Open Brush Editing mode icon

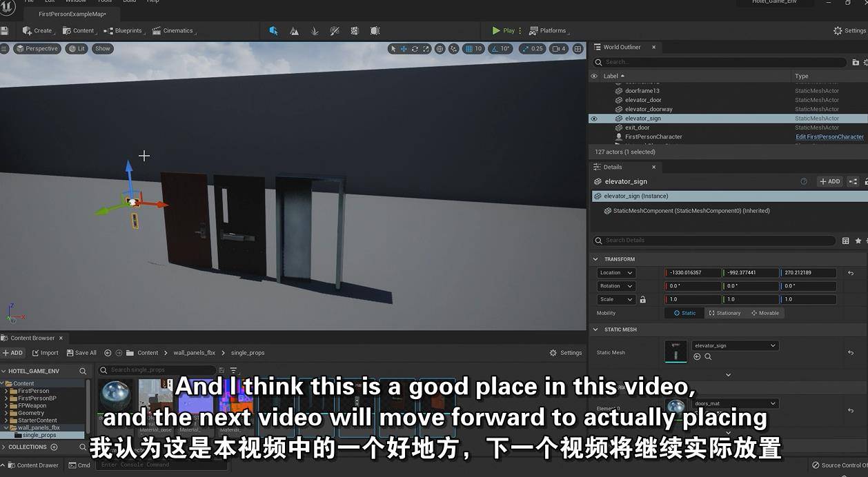(375, 30)
